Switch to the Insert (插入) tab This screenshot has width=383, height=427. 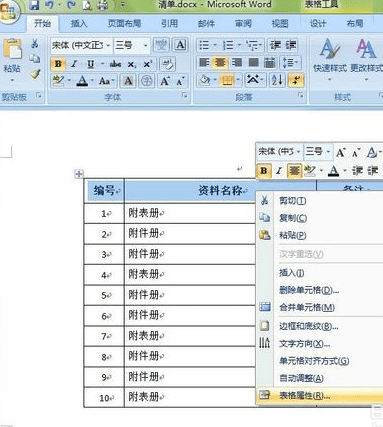(79, 24)
